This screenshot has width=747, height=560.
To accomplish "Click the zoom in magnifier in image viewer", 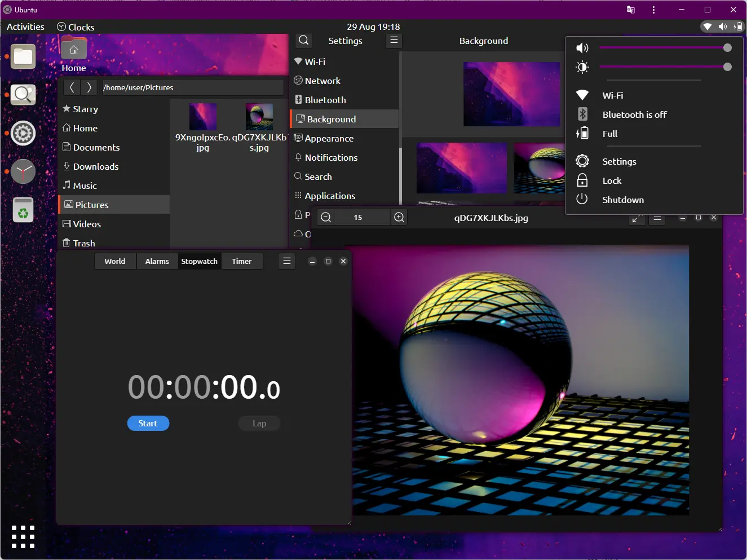I will pyautogui.click(x=399, y=218).
